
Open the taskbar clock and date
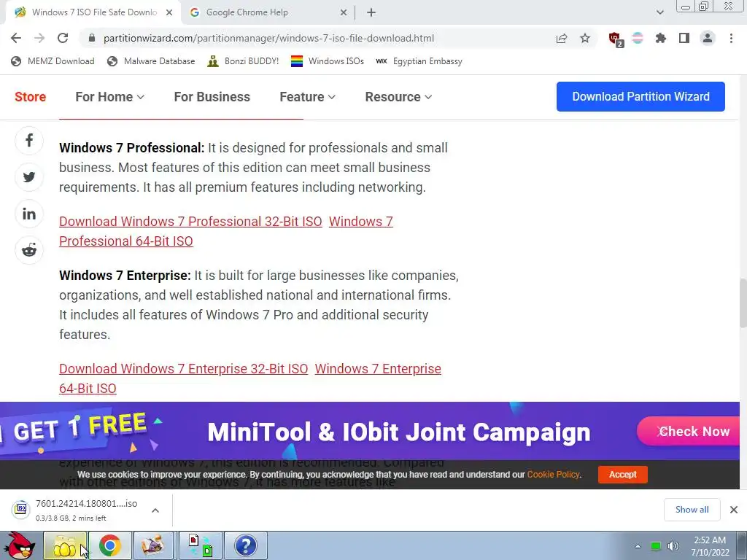tap(710, 546)
